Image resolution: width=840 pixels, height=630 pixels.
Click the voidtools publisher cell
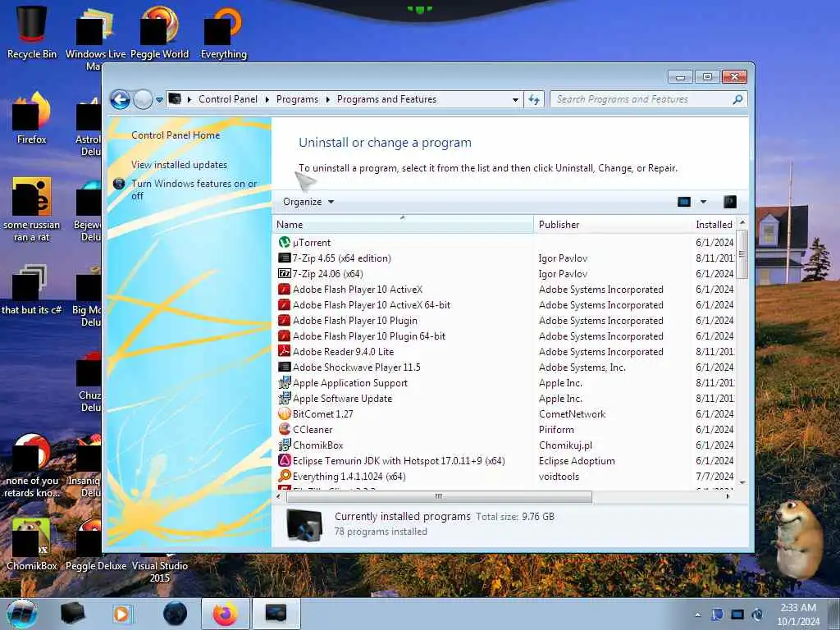tap(559, 476)
